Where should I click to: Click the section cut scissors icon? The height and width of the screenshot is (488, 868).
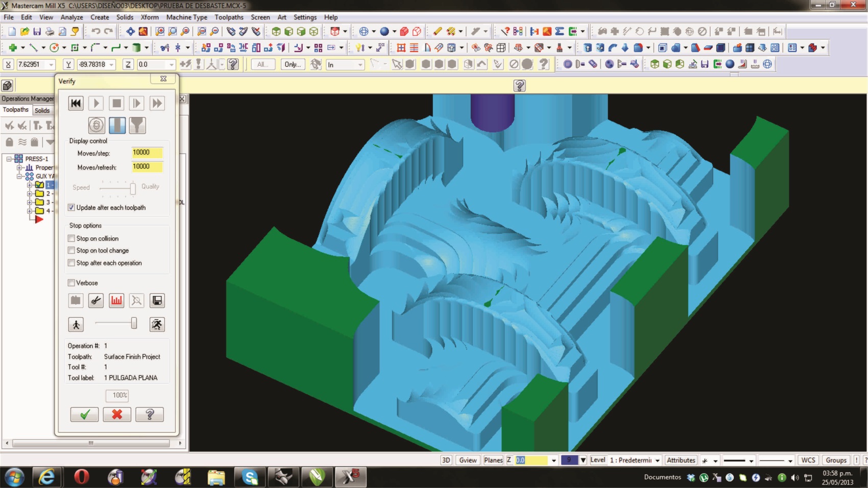point(96,301)
